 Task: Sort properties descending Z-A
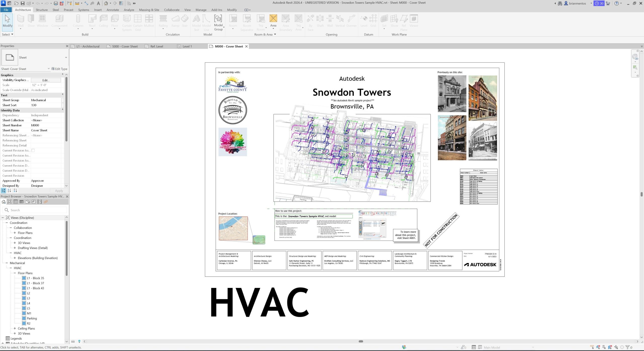click(15, 191)
